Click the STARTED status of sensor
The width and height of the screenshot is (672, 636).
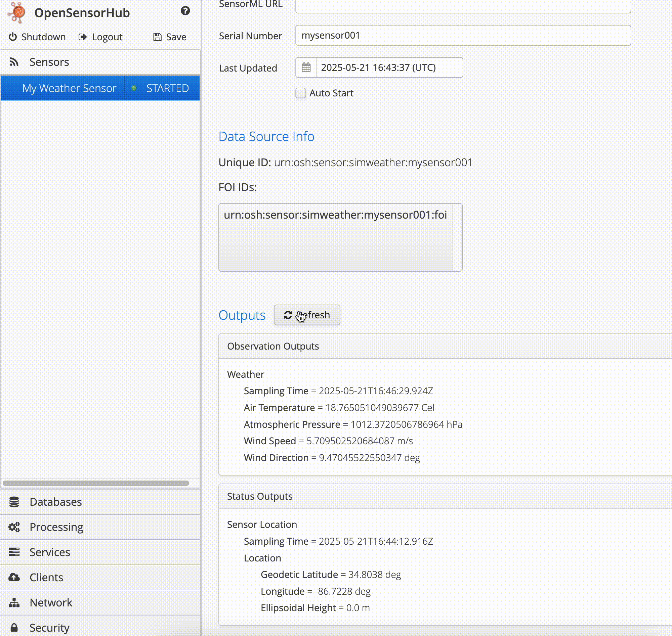coord(167,88)
